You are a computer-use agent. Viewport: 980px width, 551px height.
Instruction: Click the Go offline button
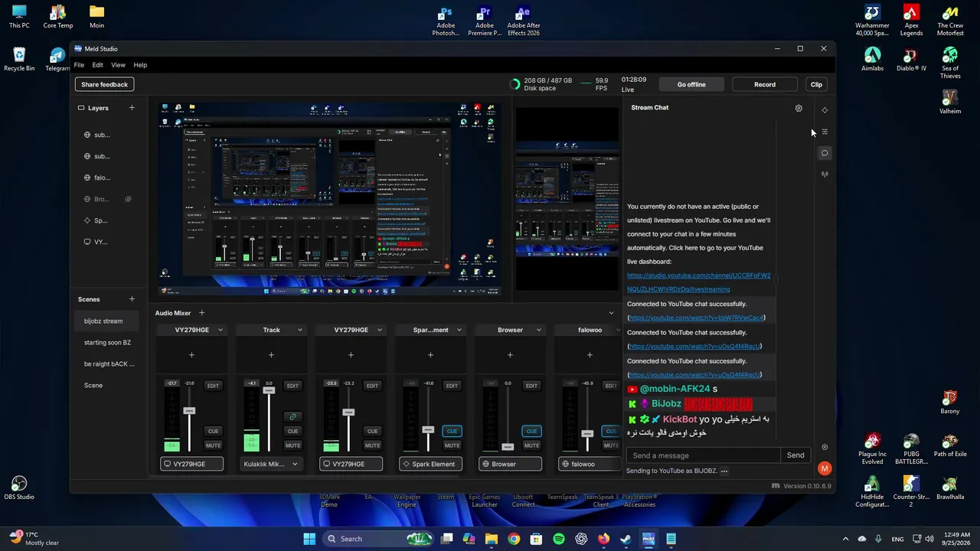(x=691, y=84)
